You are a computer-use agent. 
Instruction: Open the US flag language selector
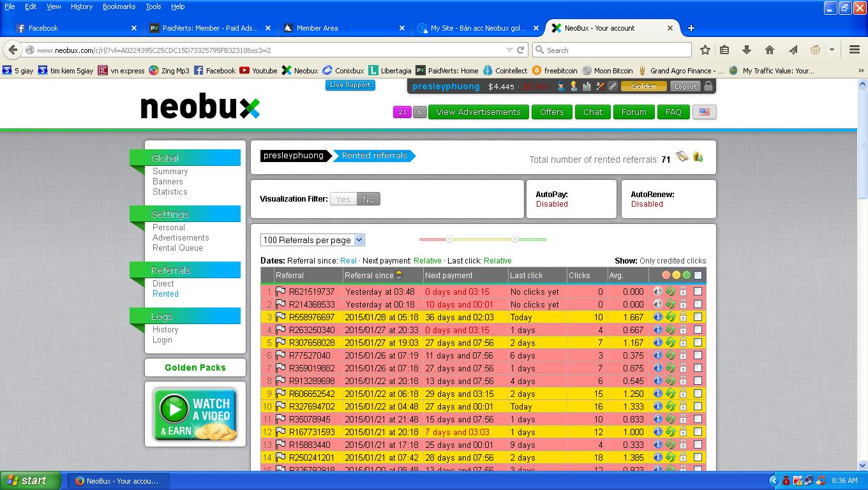tap(704, 112)
